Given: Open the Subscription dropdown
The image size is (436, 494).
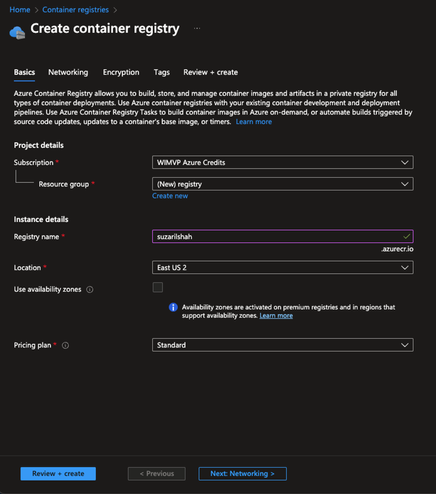Looking at the screenshot, I should point(283,162).
